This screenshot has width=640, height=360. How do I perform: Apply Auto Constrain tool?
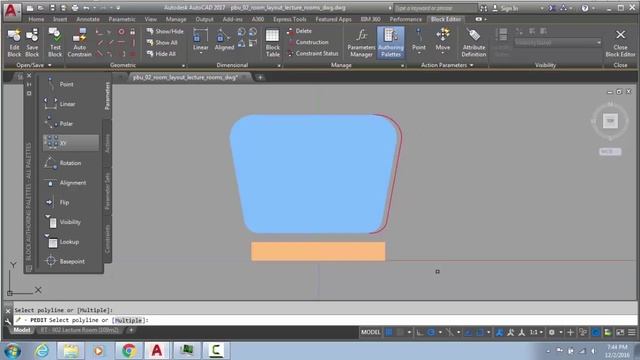tap(80, 43)
